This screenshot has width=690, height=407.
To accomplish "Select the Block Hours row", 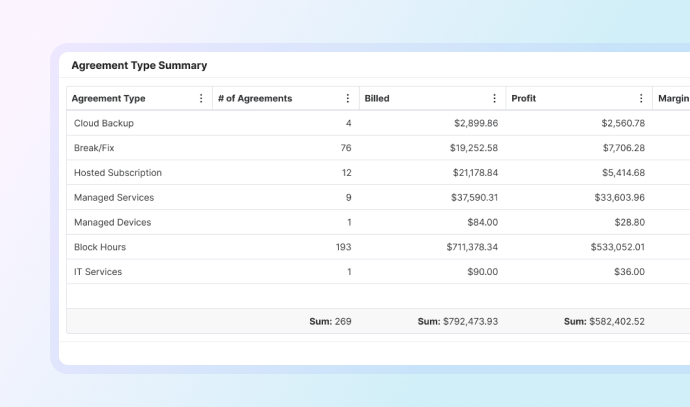I will pos(100,247).
